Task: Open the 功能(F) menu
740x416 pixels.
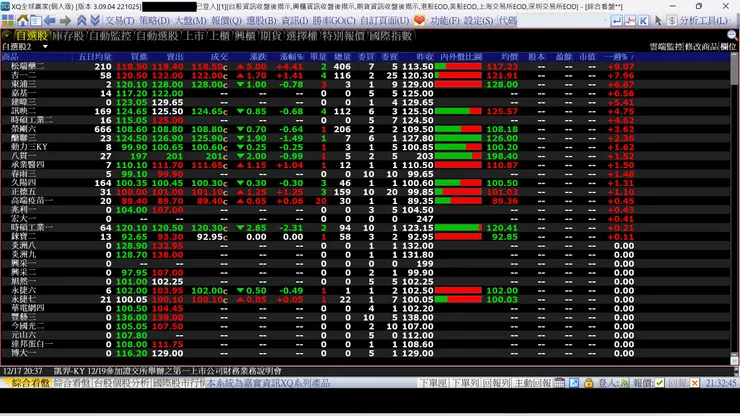Action: 445,21
